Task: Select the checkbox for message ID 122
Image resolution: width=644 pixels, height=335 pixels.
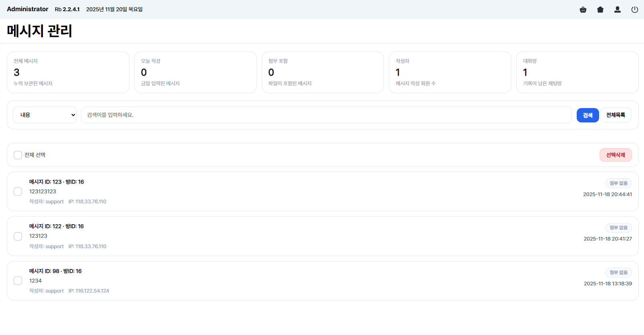Action: point(18,236)
